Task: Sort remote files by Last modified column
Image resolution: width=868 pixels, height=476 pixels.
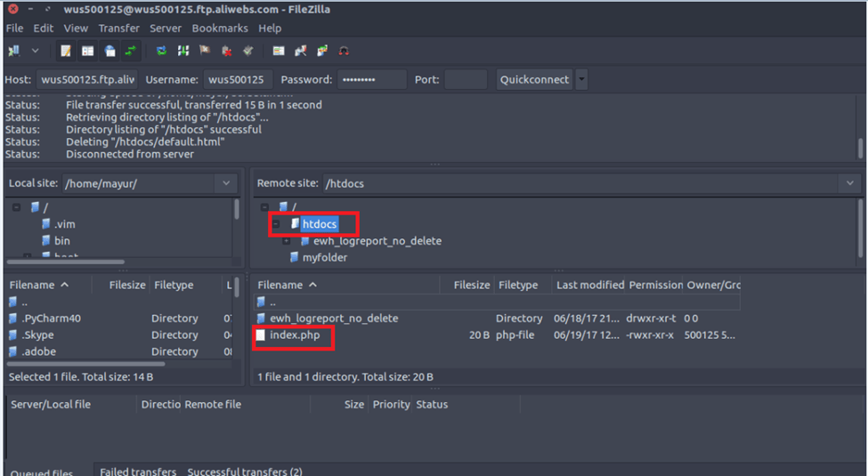Action: tap(589, 285)
